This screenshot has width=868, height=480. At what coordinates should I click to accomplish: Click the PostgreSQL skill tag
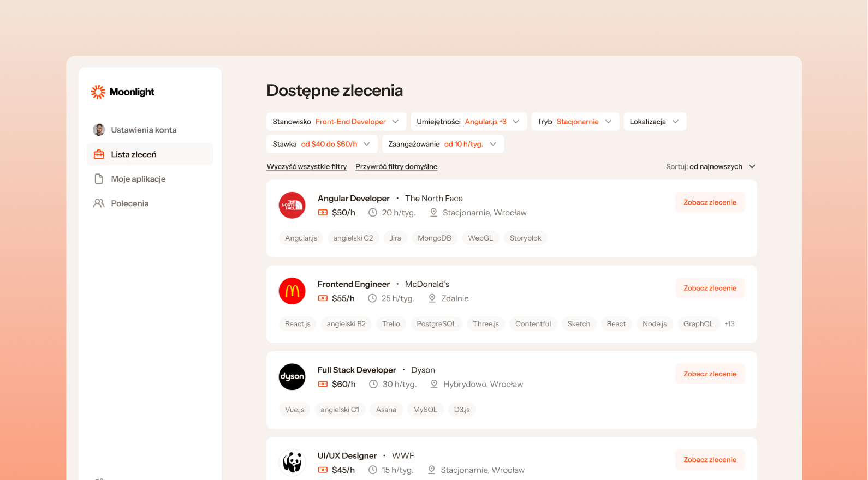pyautogui.click(x=436, y=324)
